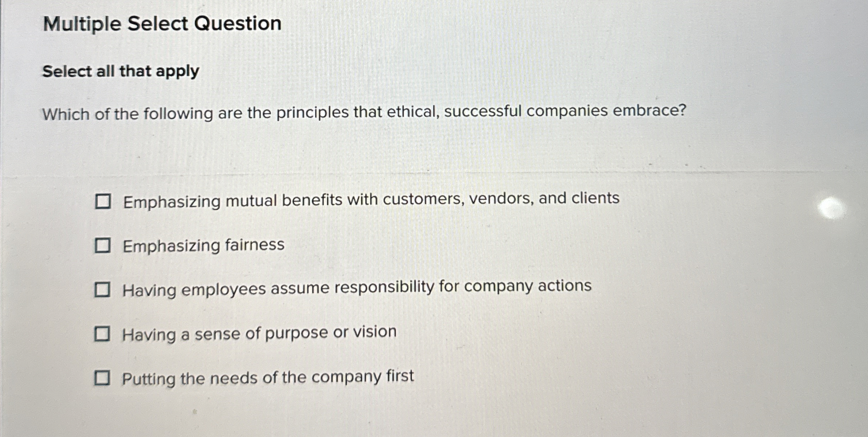868x437 pixels.
Task: Select the 'Putting the needs of the company first' label
Action: pos(268,377)
